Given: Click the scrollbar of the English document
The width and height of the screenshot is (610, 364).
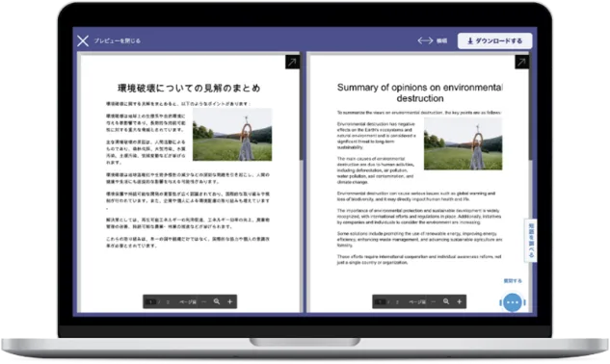Looking at the screenshot, I should point(531,107).
